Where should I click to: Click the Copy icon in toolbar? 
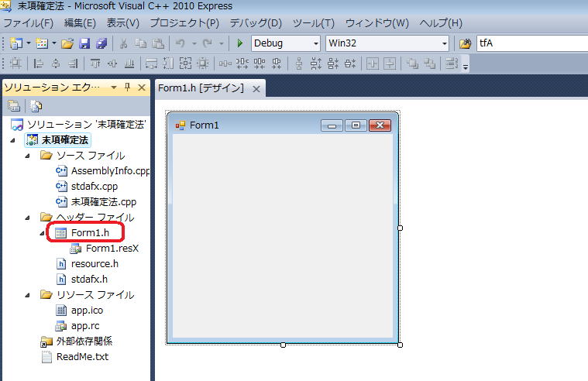(141, 43)
